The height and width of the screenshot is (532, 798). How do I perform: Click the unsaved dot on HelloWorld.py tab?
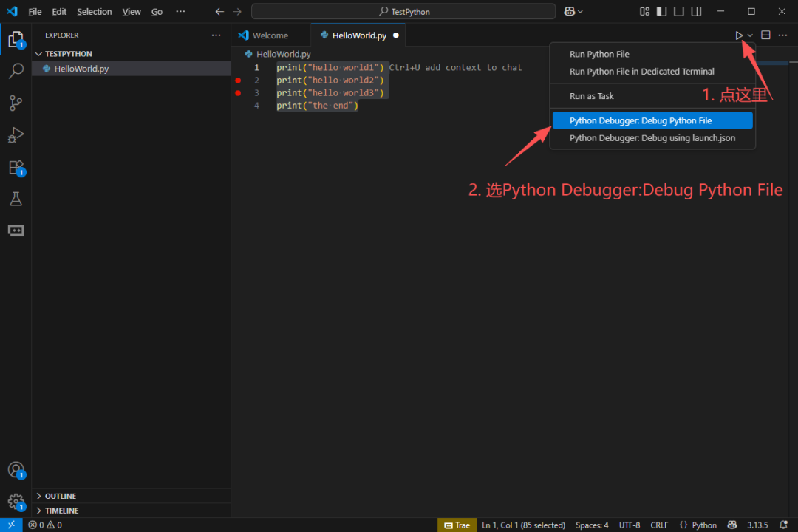pyautogui.click(x=396, y=35)
